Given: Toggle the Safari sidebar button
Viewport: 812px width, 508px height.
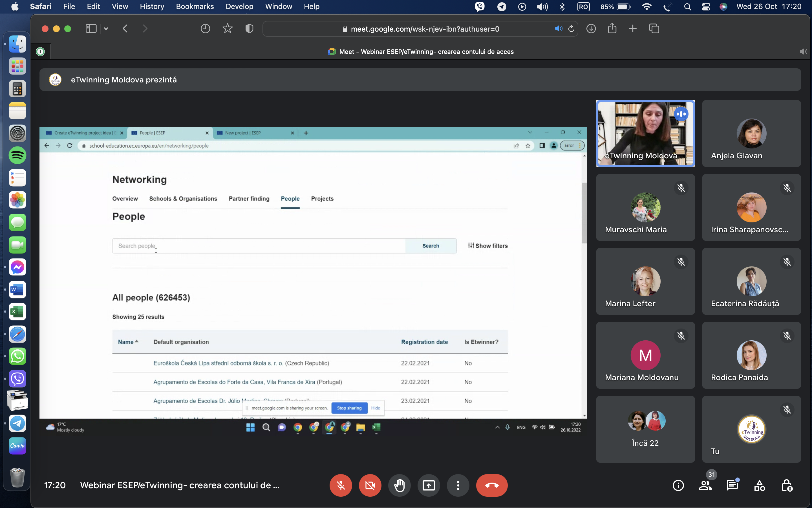Looking at the screenshot, I should tap(91, 29).
